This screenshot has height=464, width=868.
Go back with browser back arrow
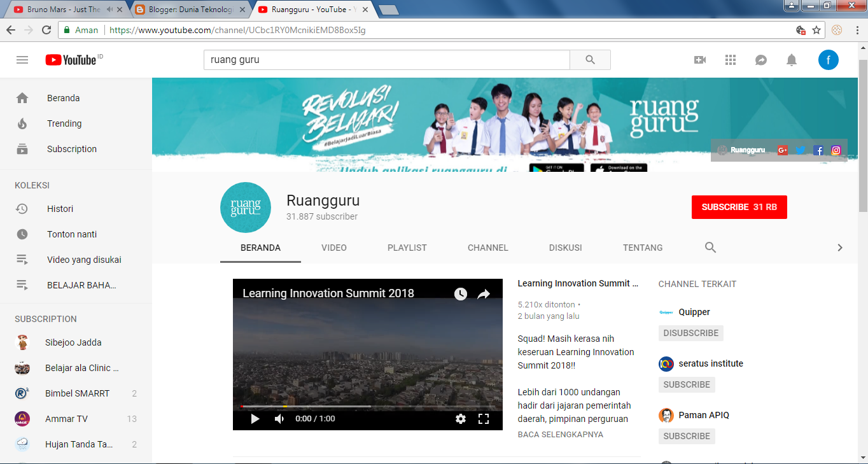[x=11, y=30]
